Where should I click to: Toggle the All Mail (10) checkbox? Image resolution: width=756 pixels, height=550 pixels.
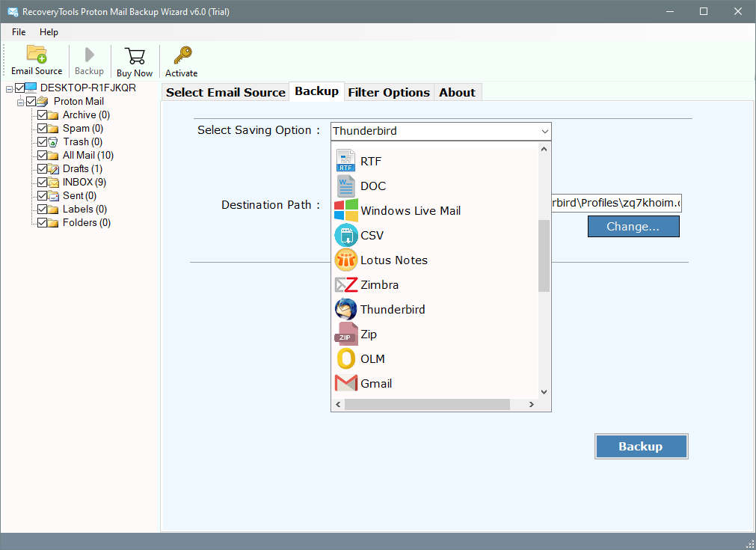coord(43,156)
